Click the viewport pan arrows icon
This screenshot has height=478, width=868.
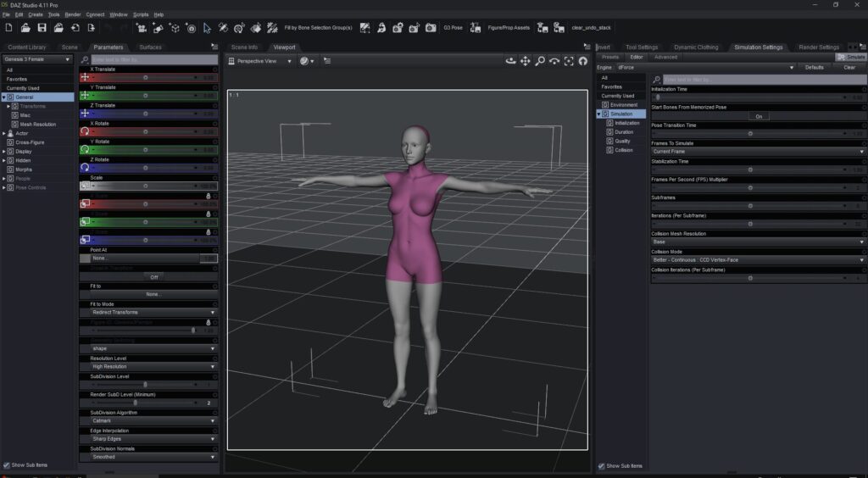[x=525, y=61]
